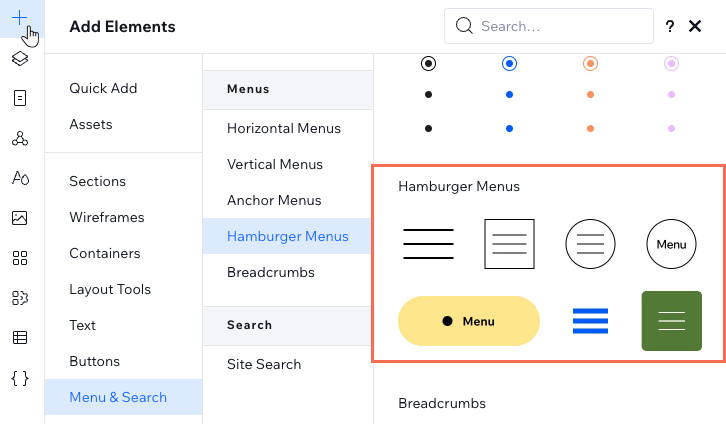Open the Add Apps grid icon
The height and width of the screenshot is (424, 726).
pyautogui.click(x=20, y=258)
